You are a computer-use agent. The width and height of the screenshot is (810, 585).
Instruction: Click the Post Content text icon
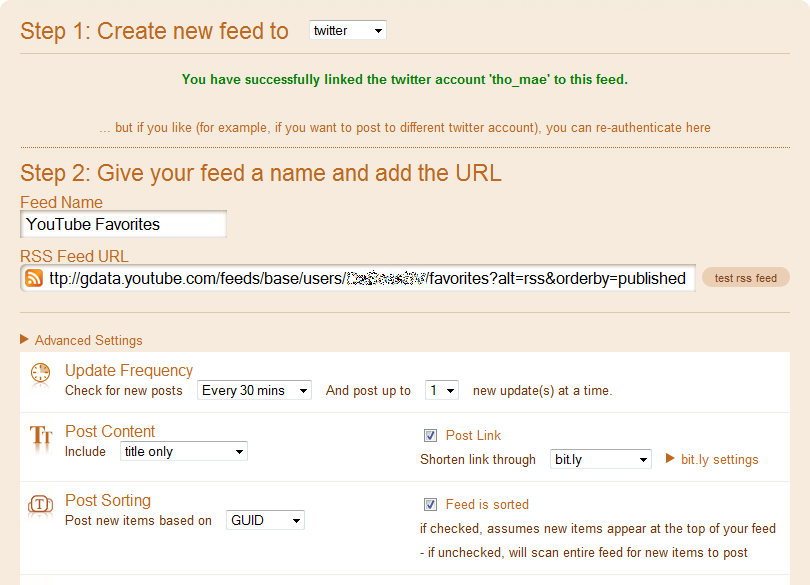40,436
